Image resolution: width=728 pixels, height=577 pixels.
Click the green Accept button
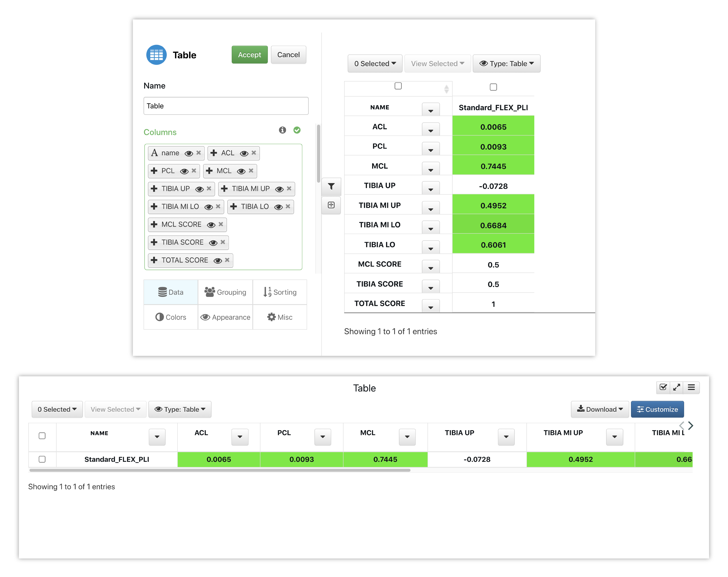[x=250, y=55]
